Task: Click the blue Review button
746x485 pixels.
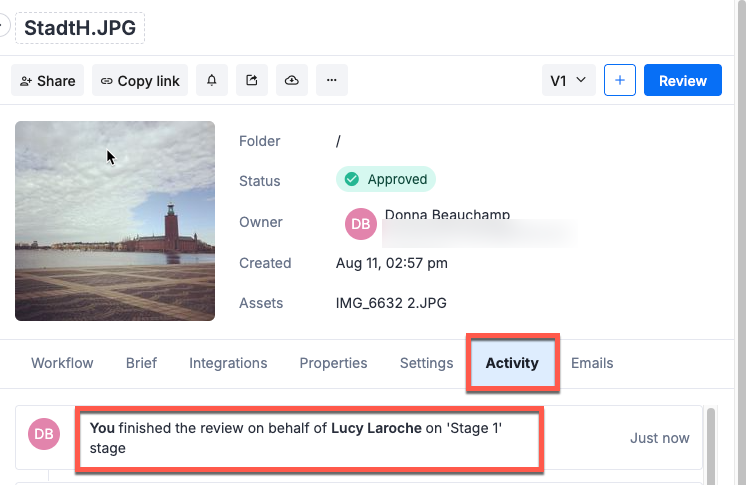Action: pos(683,81)
